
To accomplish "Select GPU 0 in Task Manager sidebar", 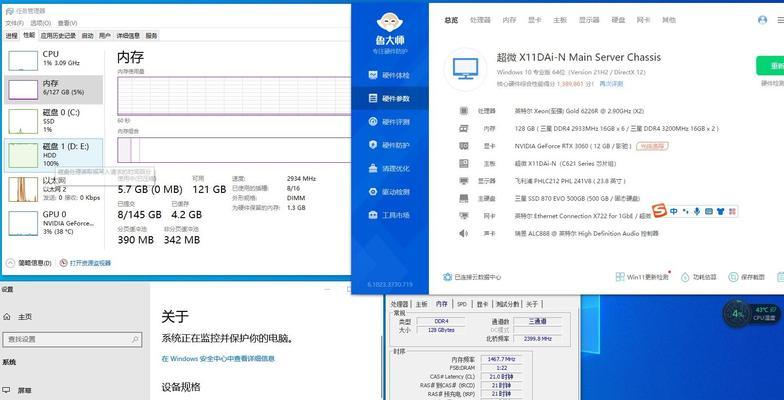I will (54, 224).
